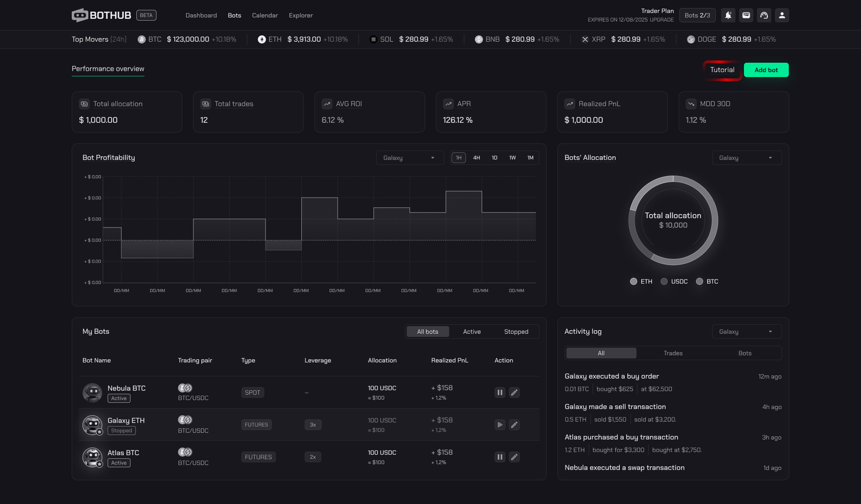This screenshot has height=504, width=861.
Task: Expand Bot Profitability Galaxy dropdown
Action: 409,158
